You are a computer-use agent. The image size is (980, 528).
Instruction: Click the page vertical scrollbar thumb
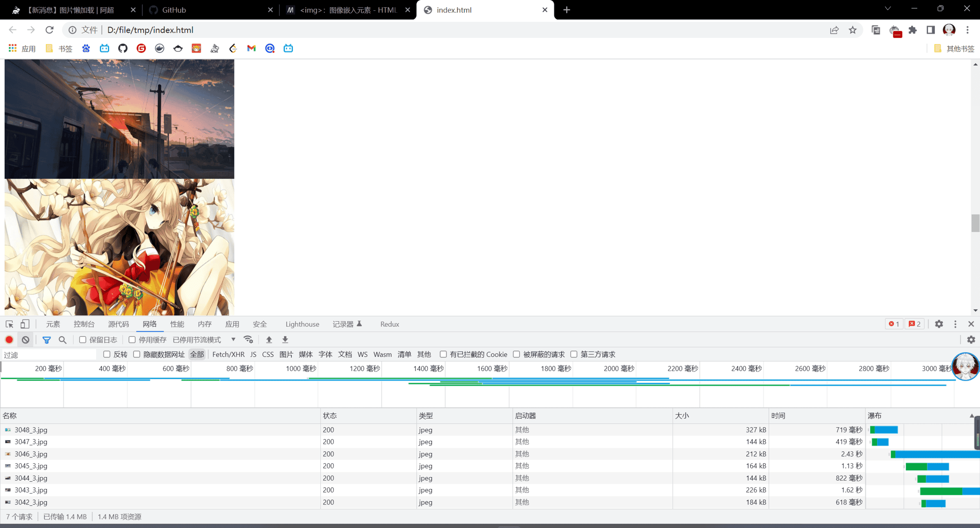975,223
